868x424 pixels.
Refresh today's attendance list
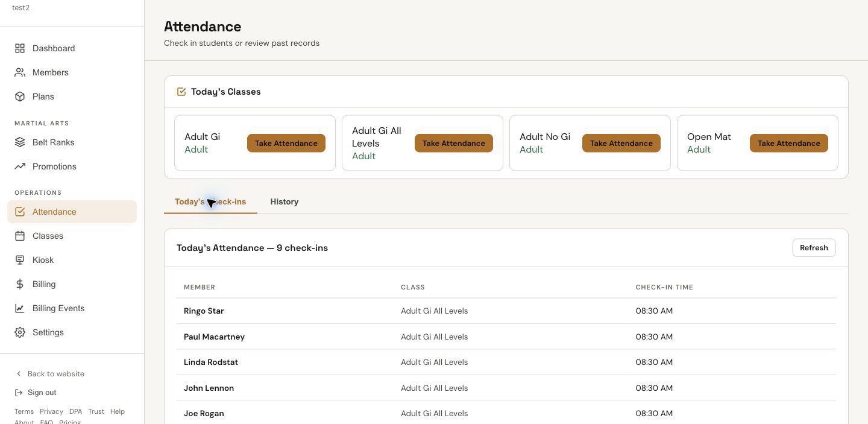tap(814, 248)
